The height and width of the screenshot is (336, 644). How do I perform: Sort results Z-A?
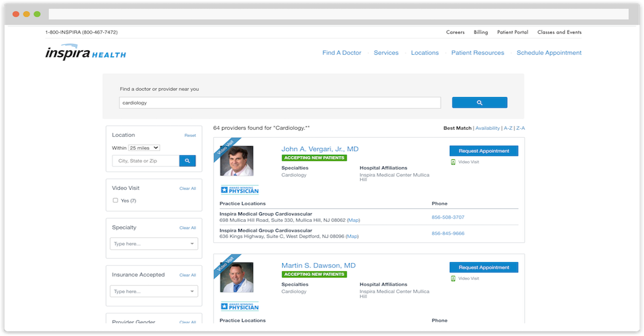[x=521, y=128]
